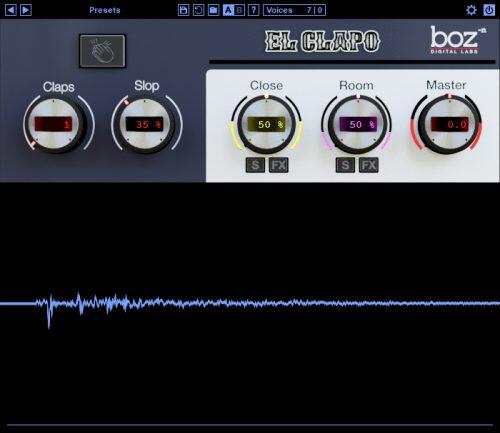Click the Voices count field

pyautogui.click(x=294, y=10)
